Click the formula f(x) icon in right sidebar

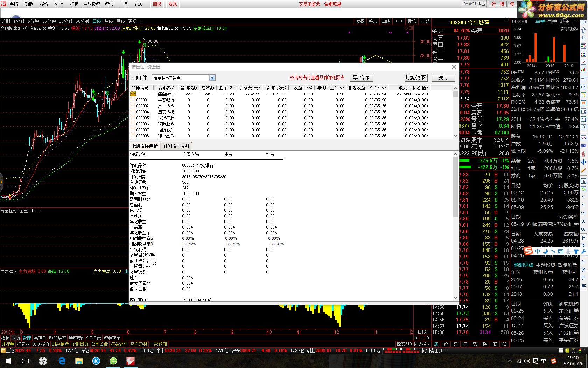[583, 119]
